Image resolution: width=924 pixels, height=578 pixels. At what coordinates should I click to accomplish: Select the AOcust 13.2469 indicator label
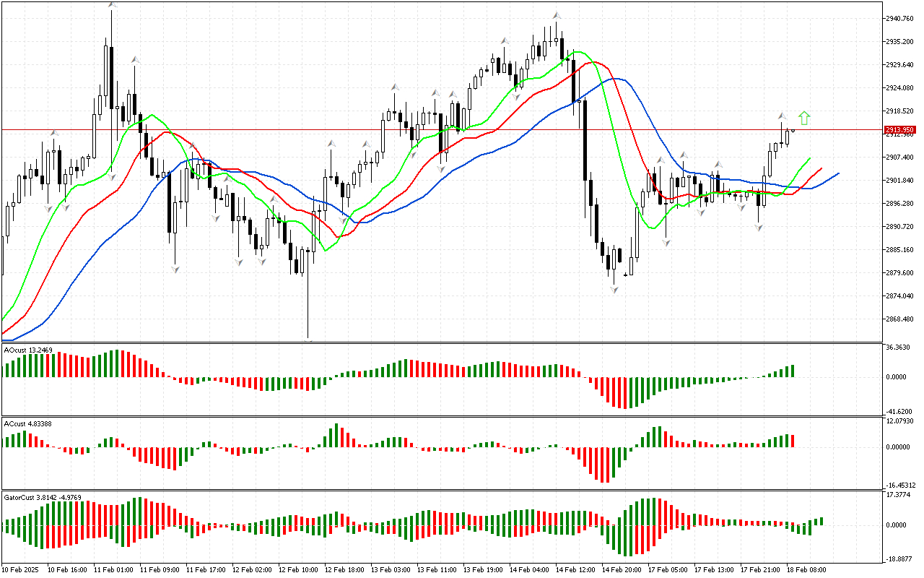coord(28,350)
